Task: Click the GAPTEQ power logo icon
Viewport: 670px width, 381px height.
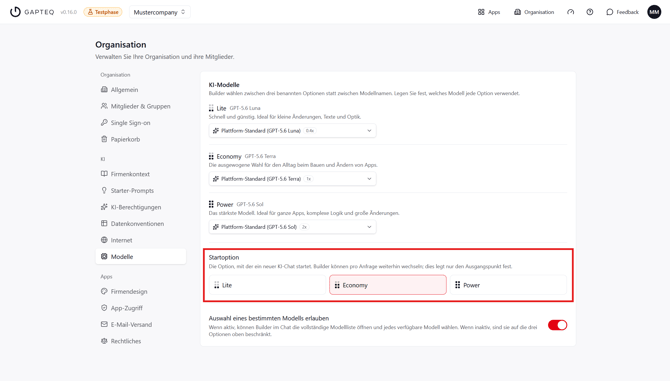Action: [15, 12]
